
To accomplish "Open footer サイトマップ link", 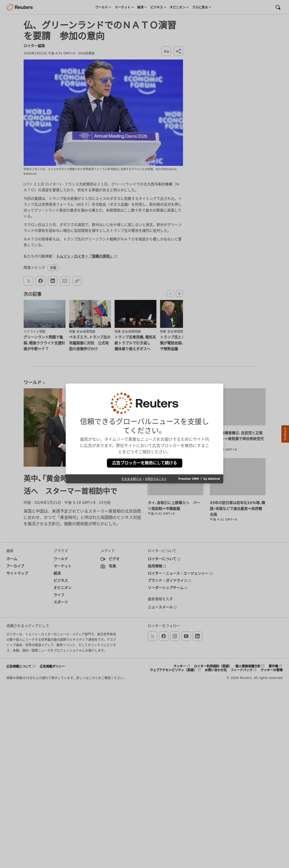I will 17,573.
